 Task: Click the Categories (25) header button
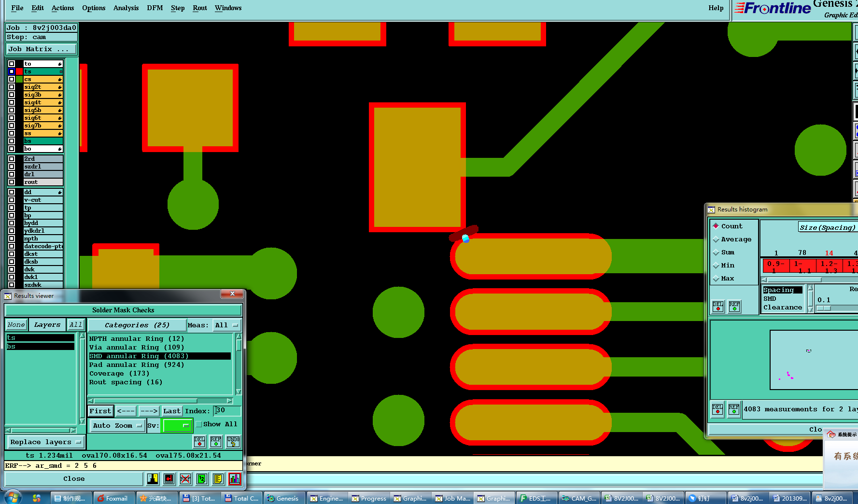(137, 325)
